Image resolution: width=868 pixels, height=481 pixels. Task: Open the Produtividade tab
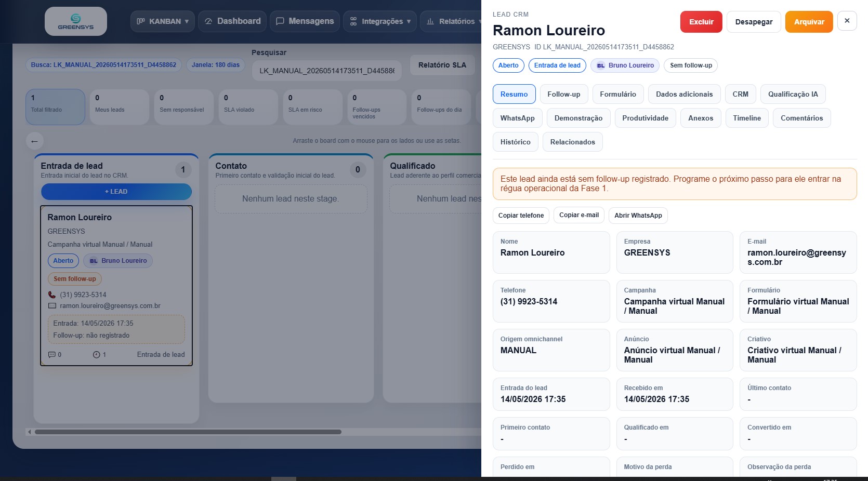pos(646,118)
